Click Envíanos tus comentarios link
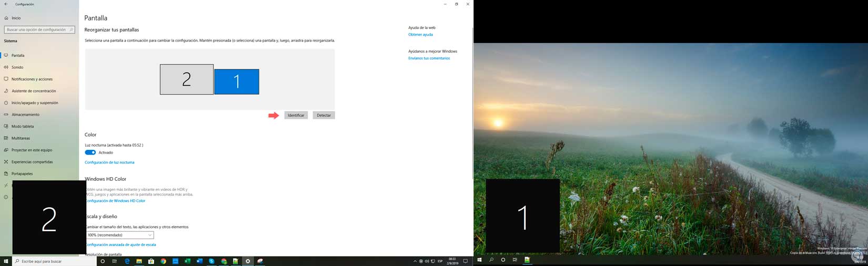This screenshot has width=868, height=266. tap(429, 58)
